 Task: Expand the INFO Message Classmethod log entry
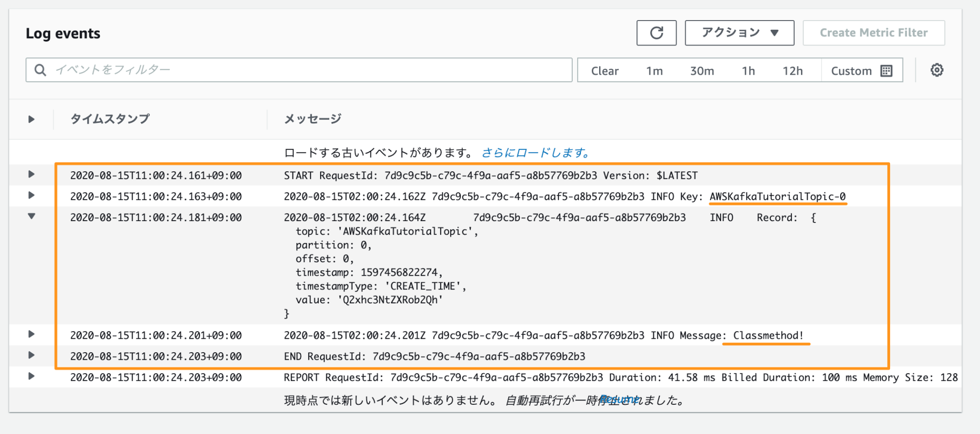pyautogui.click(x=31, y=335)
